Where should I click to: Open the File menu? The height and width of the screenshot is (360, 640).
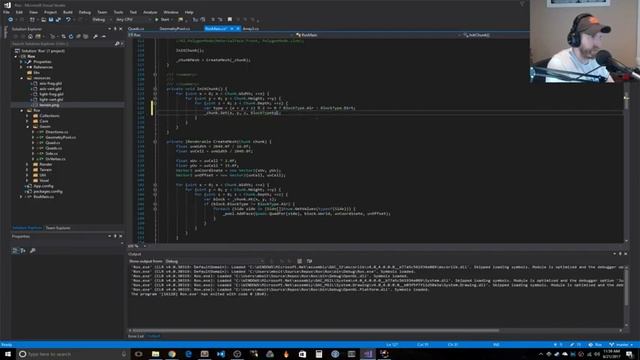tap(7, 12)
